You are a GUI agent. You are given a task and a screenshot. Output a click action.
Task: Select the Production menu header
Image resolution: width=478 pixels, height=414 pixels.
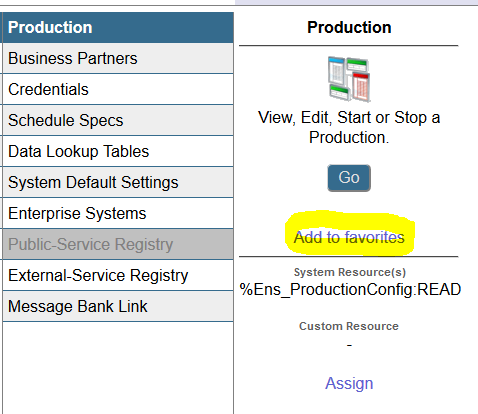[x=118, y=28]
